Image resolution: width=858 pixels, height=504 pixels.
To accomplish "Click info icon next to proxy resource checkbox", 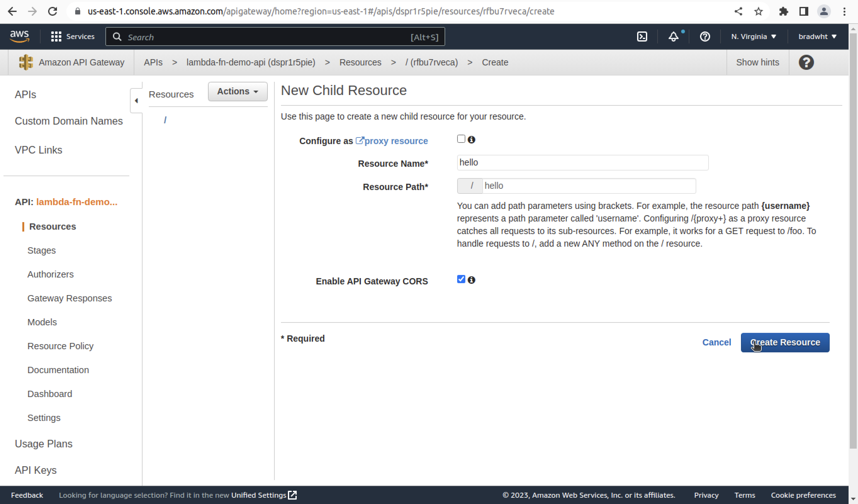I will click(x=471, y=140).
